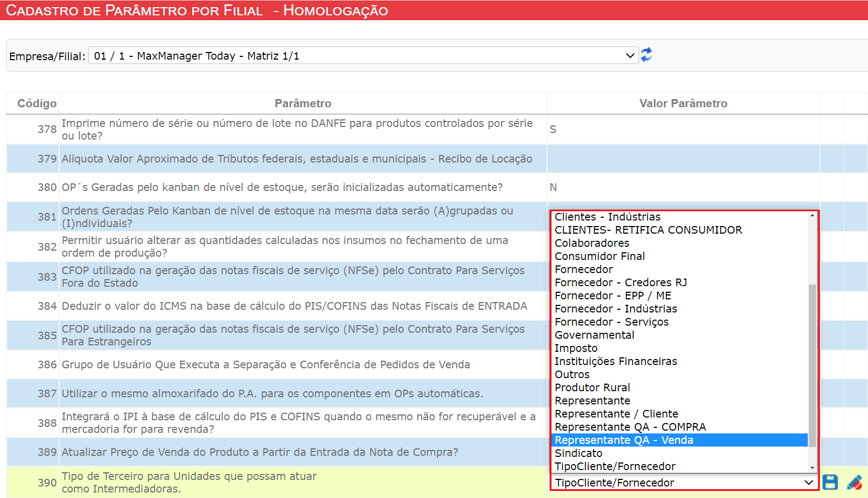Open the Empresa/Filial dropdown
868x498 pixels.
point(364,56)
